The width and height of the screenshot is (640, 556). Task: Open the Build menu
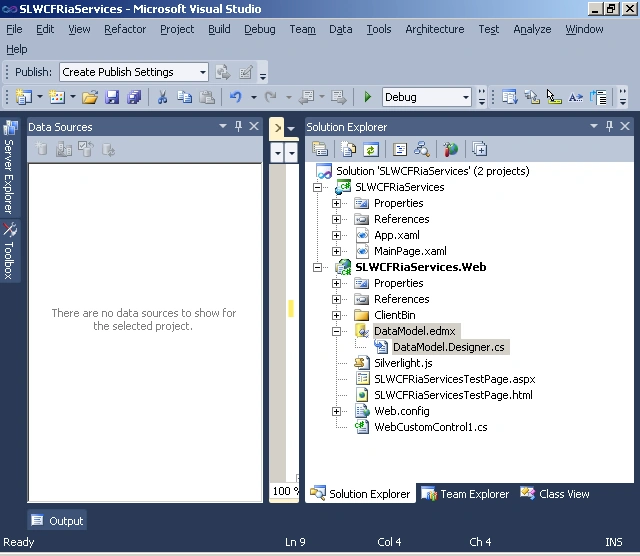point(219,29)
